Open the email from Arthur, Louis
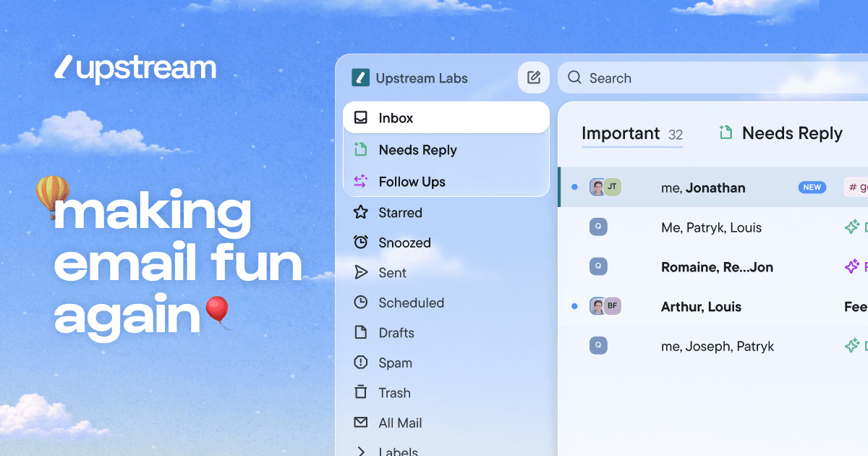The height and width of the screenshot is (456, 868). [713, 306]
